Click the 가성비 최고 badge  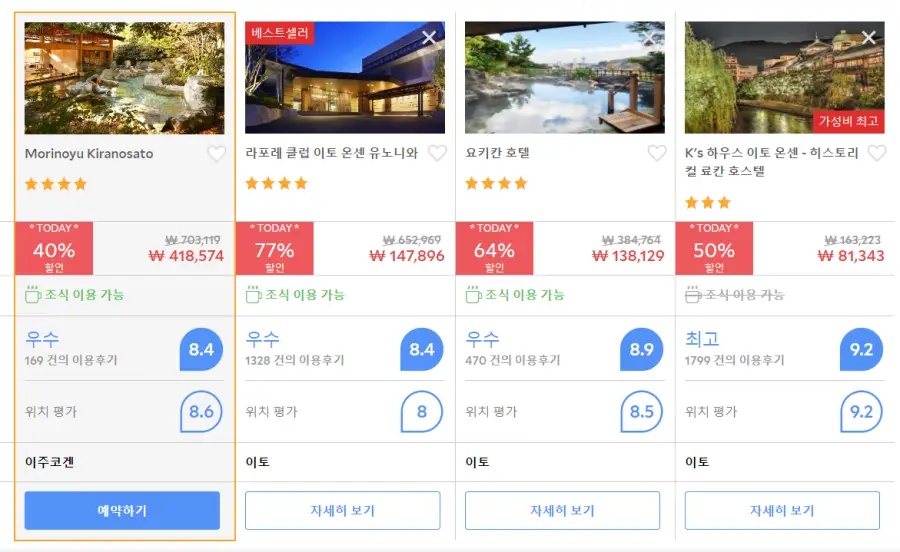(x=848, y=121)
